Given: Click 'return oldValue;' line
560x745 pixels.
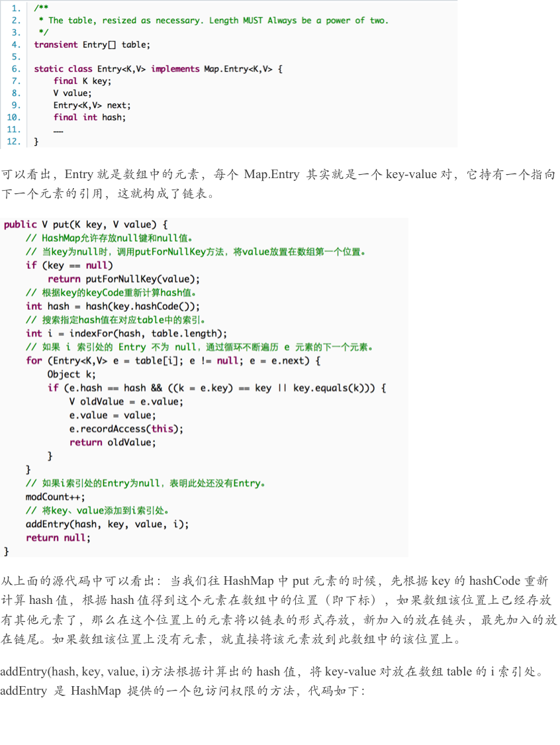Looking at the screenshot, I should point(113,442).
